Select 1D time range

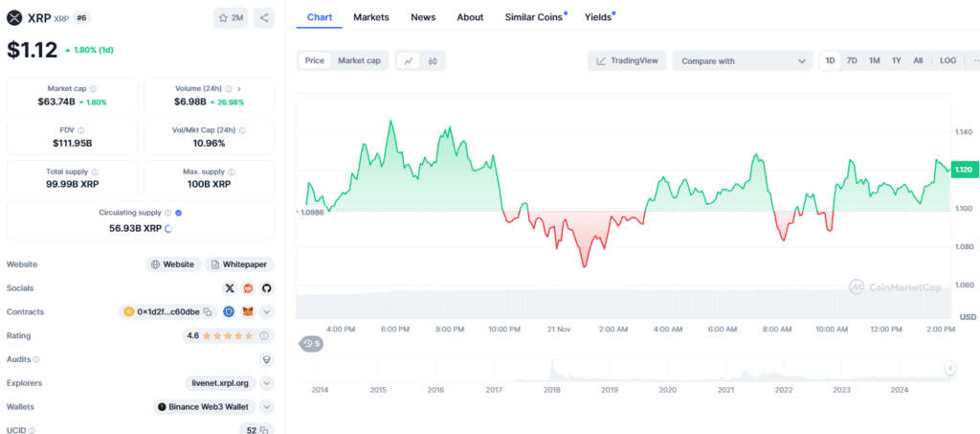pos(830,60)
